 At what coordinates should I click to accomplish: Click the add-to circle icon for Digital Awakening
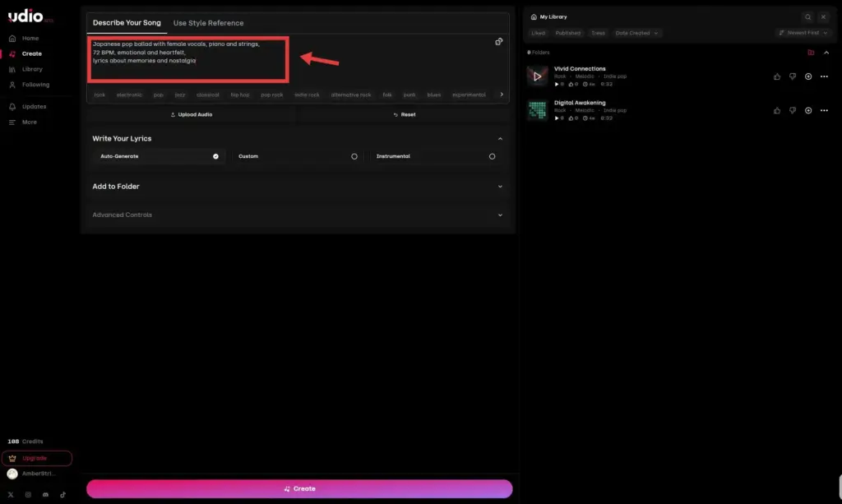click(x=808, y=110)
